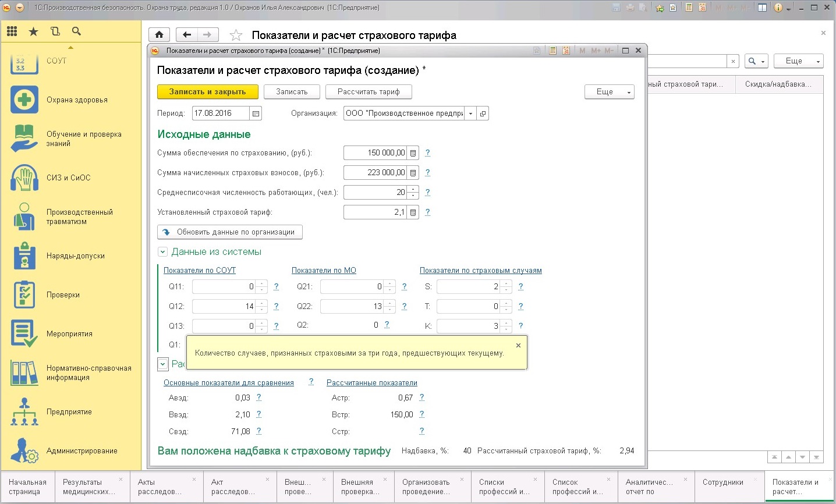Click the home page icon button
This screenshot has width=836, height=504.
159,35
